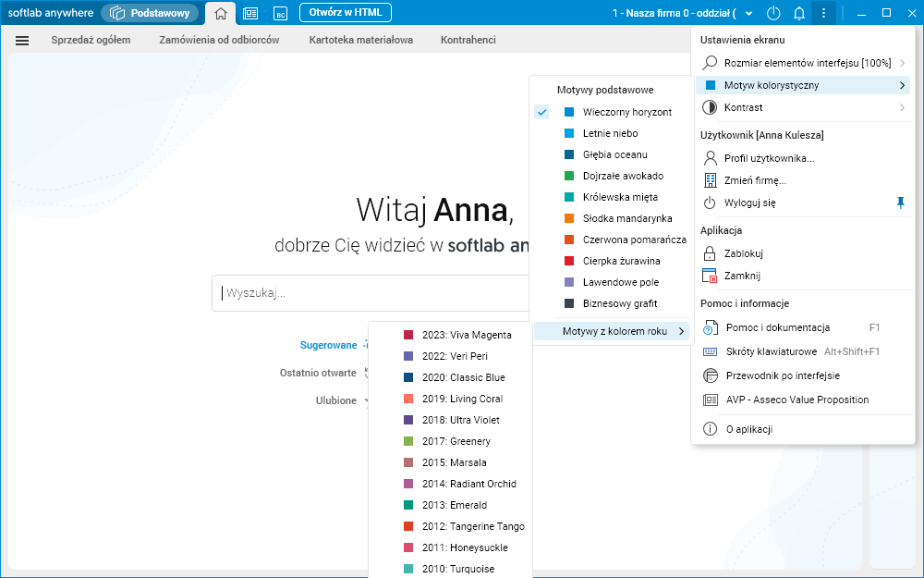Select Ostatnio otwarte link
This screenshot has width=924, height=578.
pos(318,373)
